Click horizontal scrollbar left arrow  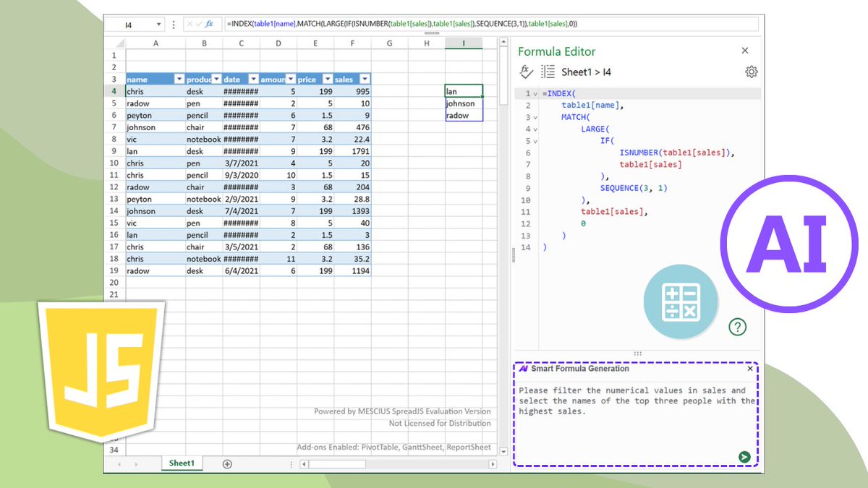304,463
